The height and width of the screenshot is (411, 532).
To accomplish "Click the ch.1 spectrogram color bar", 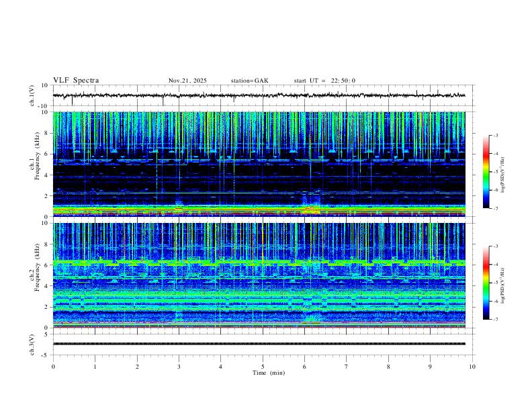I will pyautogui.click(x=486, y=172).
